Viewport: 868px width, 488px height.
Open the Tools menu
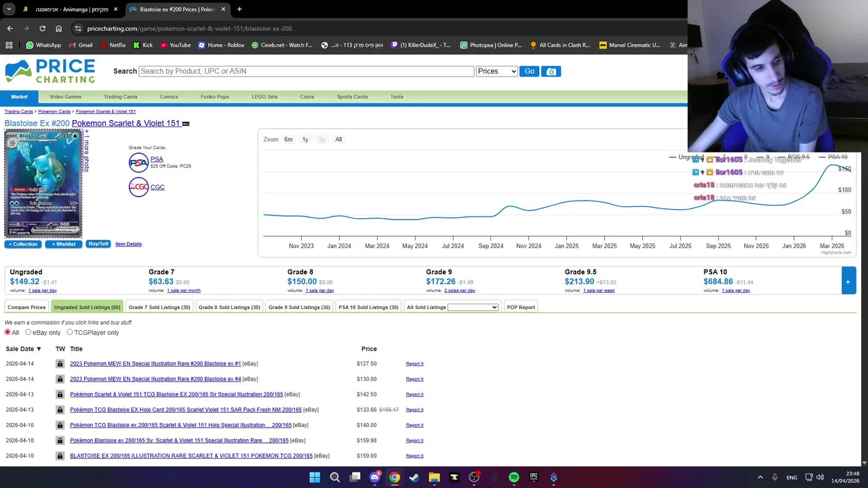(x=397, y=97)
